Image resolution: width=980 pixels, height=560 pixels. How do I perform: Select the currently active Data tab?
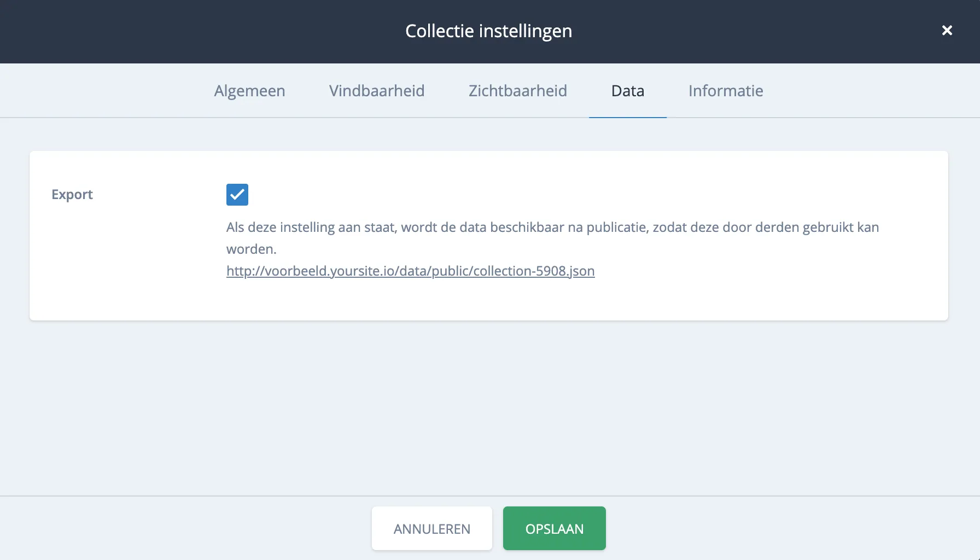(x=627, y=91)
